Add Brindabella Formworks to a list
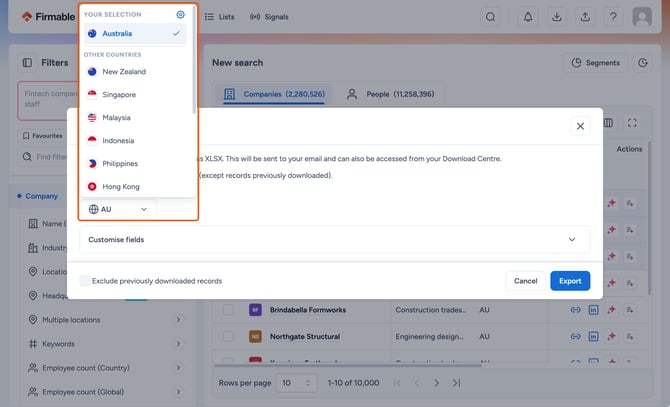The height and width of the screenshot is (407, 670). click(630, 310)
